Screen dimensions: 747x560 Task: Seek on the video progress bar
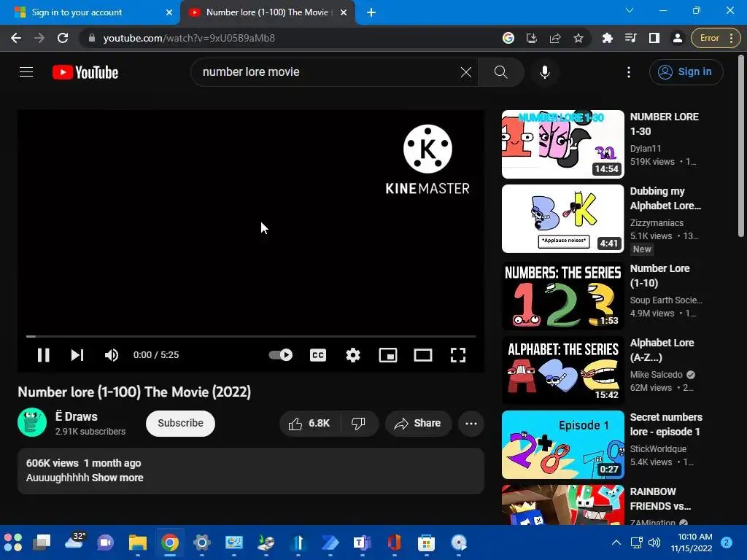251,336
